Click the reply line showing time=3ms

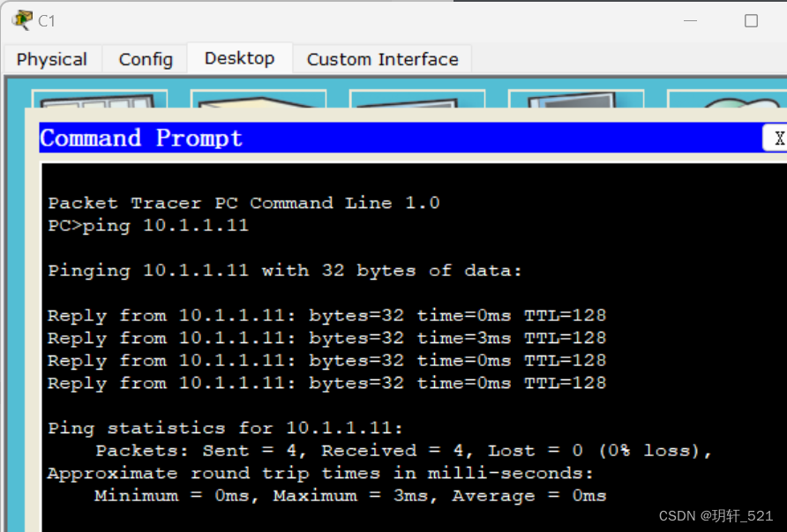(326, 338)
